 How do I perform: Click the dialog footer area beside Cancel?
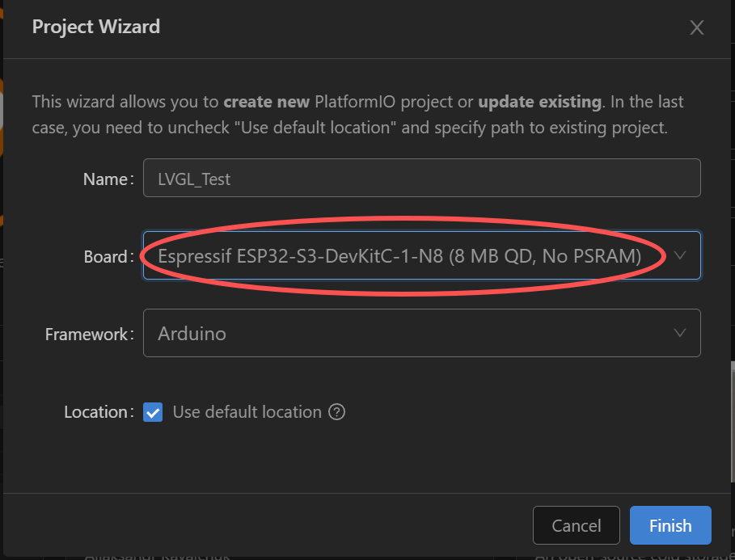pos(267,525)
